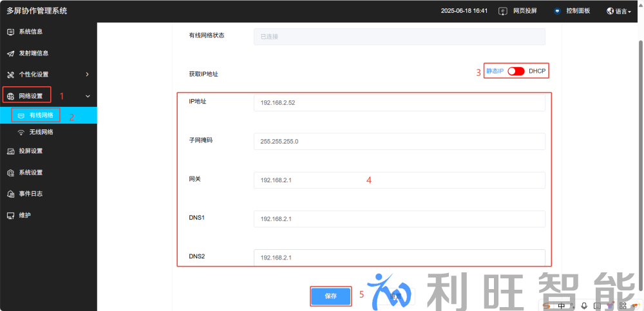Click the microphone voice input icon
644x311 pixels.
coord(584,306)
